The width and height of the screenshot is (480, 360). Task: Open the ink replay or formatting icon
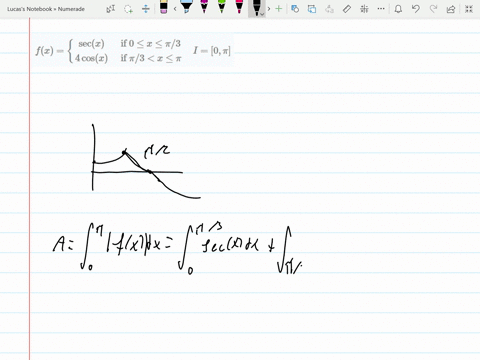(x=364, y=9)
